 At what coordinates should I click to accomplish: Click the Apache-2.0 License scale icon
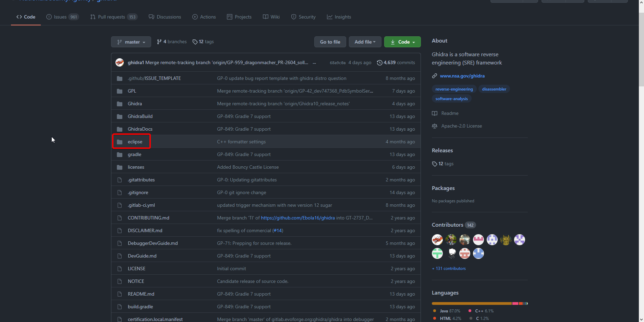[435, 126]
